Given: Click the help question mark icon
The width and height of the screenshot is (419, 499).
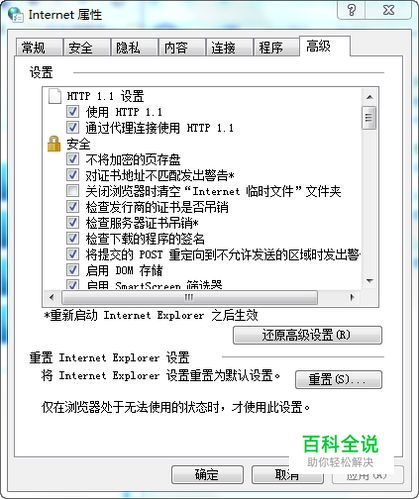Looking at the screenshot, I should pyautogui.click(x=352, y=10).
